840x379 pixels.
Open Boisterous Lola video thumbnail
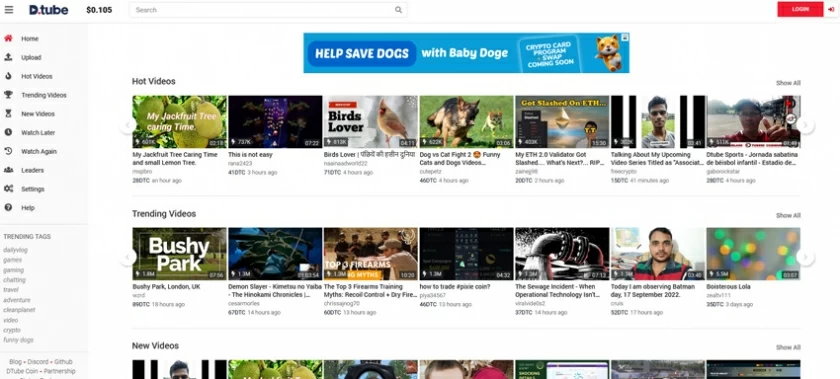pyautogui.click(x=753, y=254)
